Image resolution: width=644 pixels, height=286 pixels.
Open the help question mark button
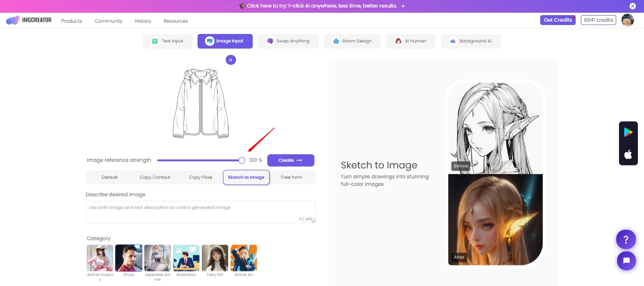[626, 239]
